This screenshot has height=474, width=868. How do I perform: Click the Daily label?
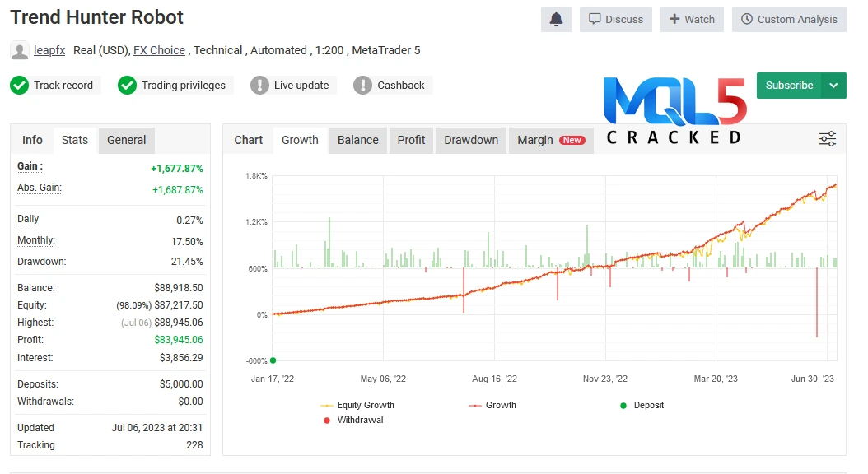[28, 219]
